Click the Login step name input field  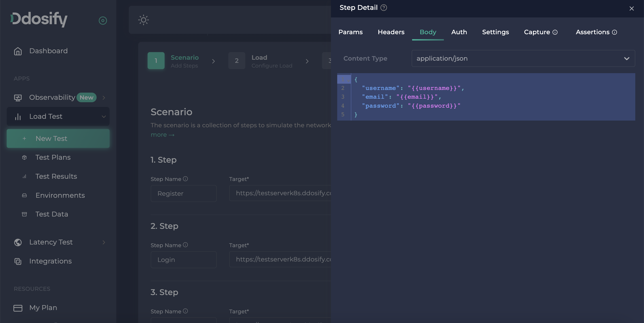point(183,259)
